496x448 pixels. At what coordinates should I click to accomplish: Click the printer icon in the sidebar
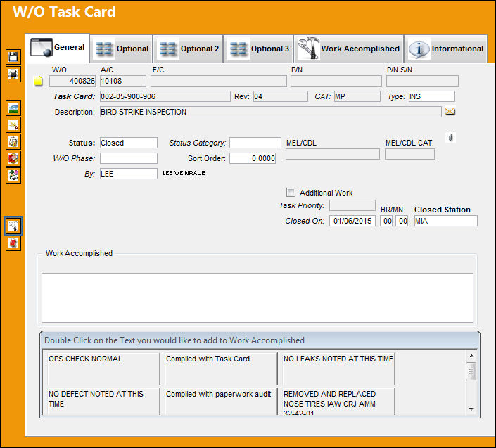point(13,74)
